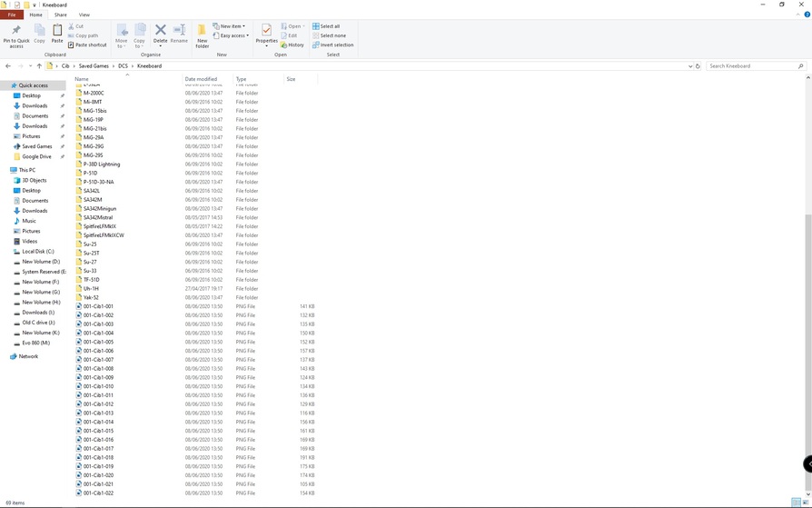Viewport: 812px width, 508px height.
Task: Switch to the View ribbon tab
Action: coord(84,15)
